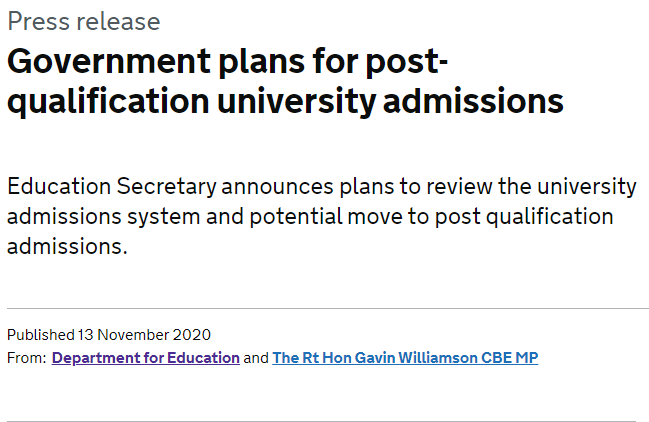
Task: Click the divider line above Published date
Action: click(x=328, y=308)
